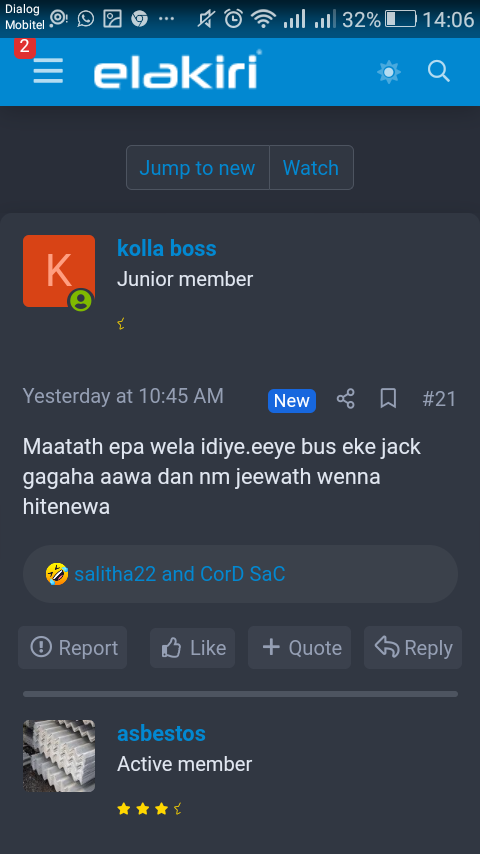Add post to multi-quote with Quote

300,648
